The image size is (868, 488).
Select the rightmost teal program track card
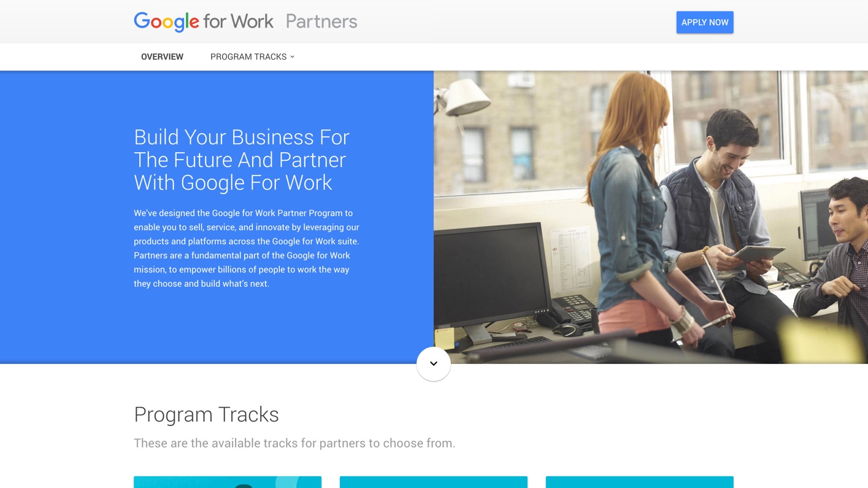(640, 482)
